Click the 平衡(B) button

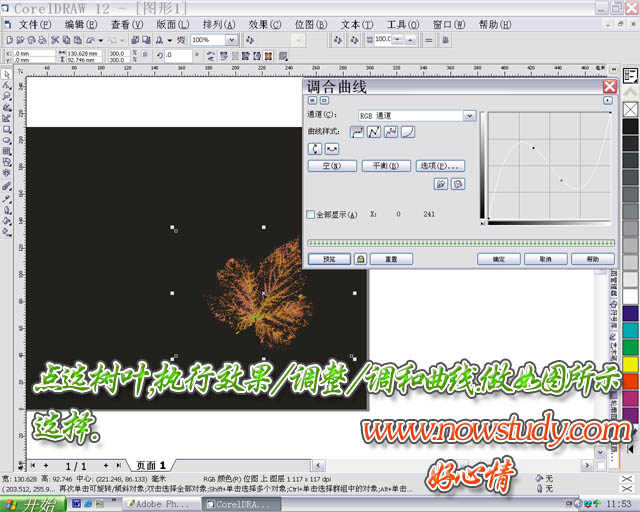[x=386, y=166]
